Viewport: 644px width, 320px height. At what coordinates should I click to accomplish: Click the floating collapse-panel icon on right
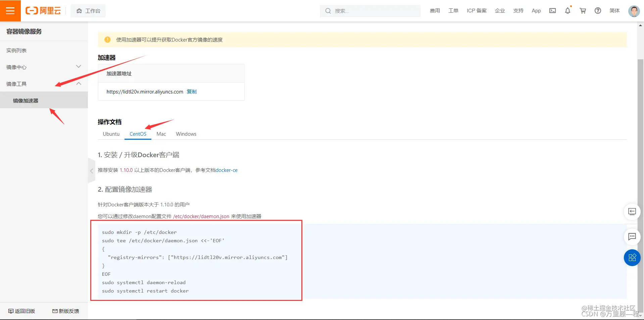coord(632,211)
